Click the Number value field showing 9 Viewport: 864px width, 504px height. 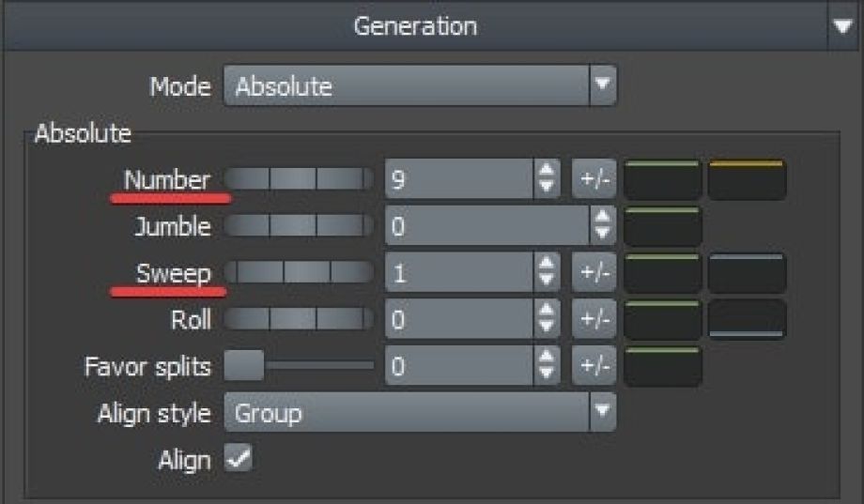[457, 179]
